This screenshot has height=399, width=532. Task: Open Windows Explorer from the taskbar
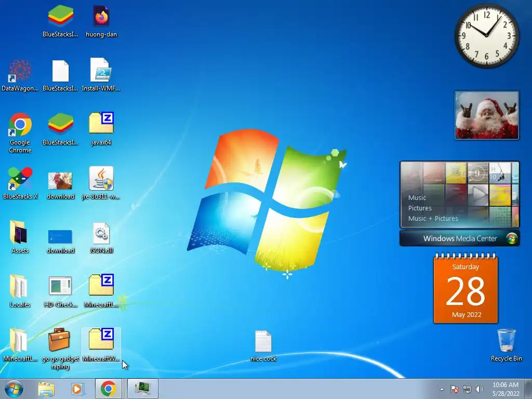[46, 389]
